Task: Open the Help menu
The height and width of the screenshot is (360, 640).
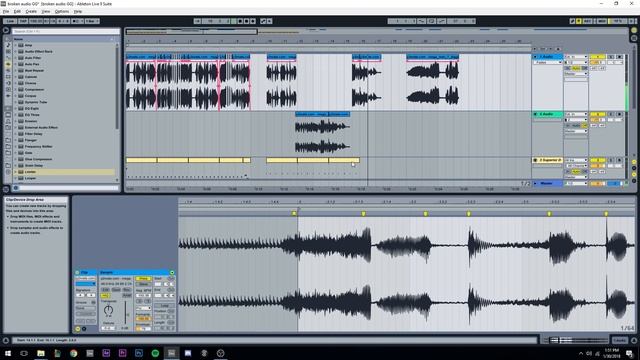Action: tap(78, 11)
